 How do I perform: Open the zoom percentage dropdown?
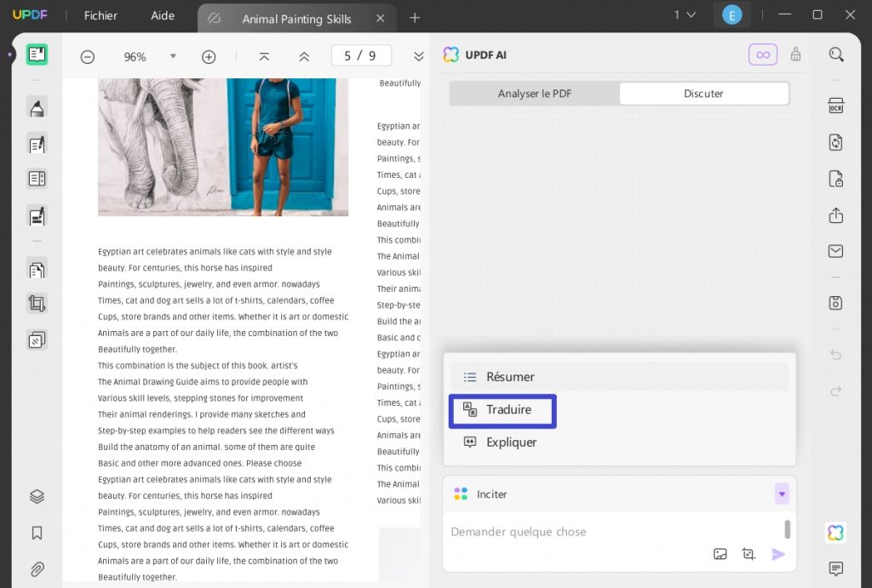point(173,56)
